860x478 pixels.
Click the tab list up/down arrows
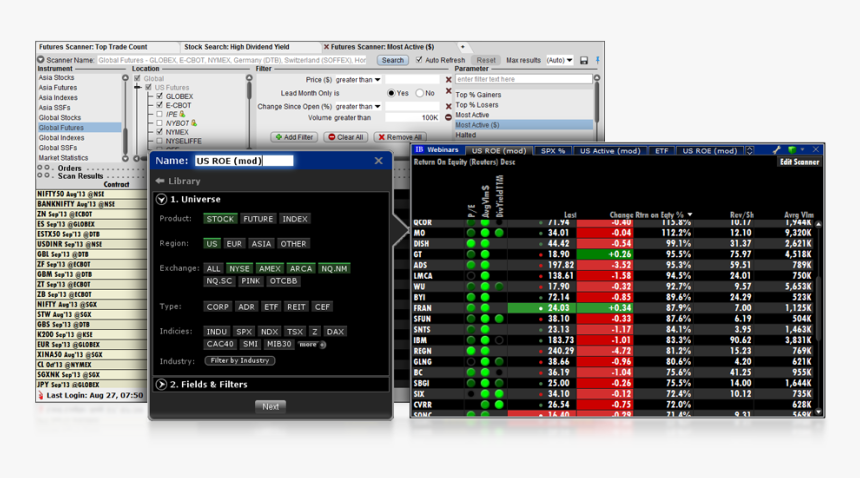coord(750,150)
